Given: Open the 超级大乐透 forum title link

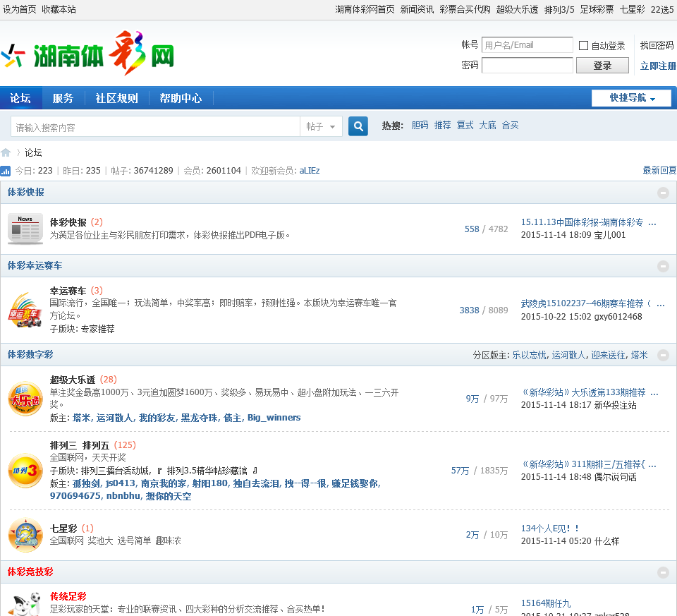Looking at the screenshot, I should 73,380.
